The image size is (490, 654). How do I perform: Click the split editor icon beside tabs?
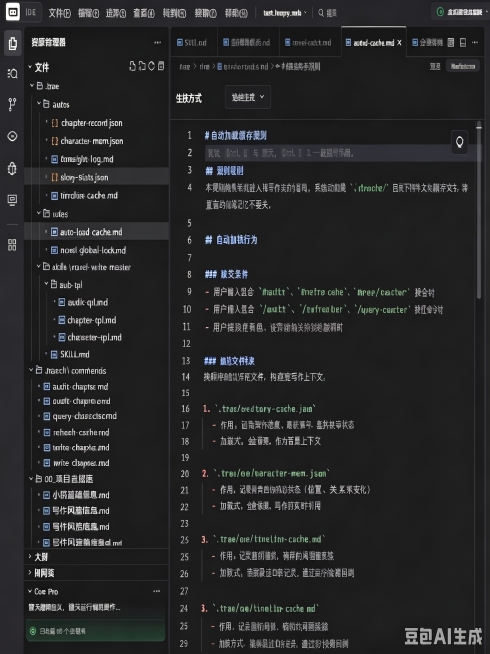tap(462, 43)
